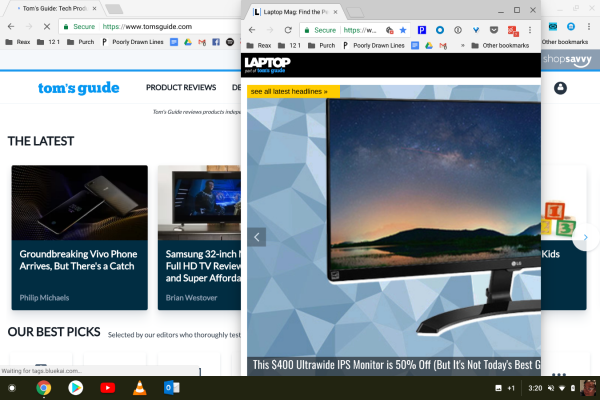
Task: Click the blue circle extension icon
Action: (440, 30)
